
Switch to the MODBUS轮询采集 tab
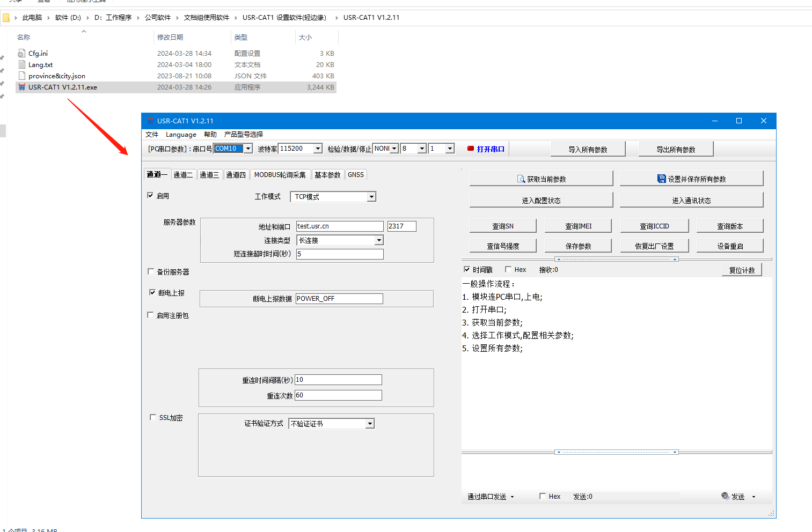click(280, 175)
